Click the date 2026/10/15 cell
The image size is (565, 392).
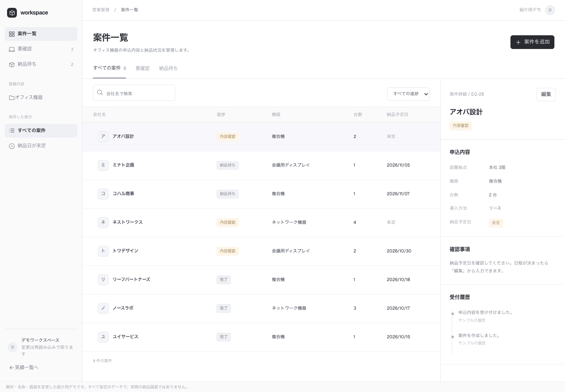point(398,337)
